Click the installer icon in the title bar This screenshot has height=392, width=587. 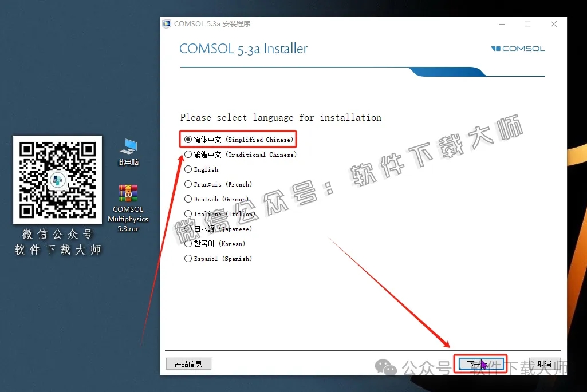pos(167,23)
